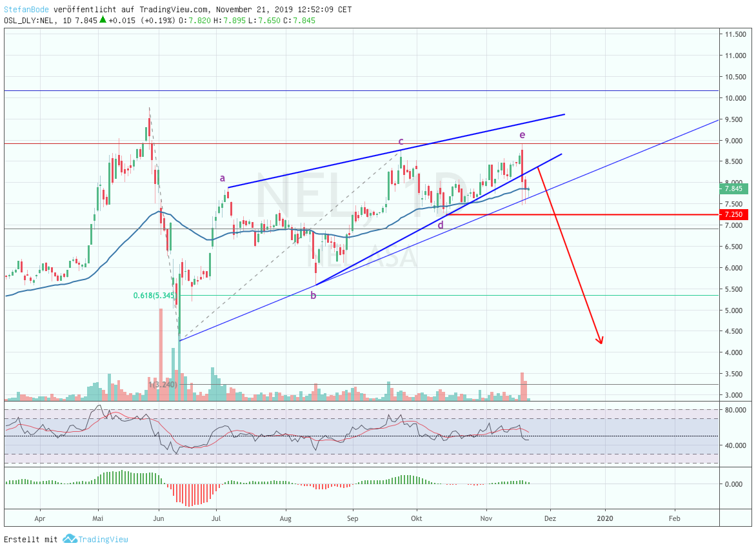
Task: Click the 0.618(5.345) Fibonacci label
Action: (154, 295)
